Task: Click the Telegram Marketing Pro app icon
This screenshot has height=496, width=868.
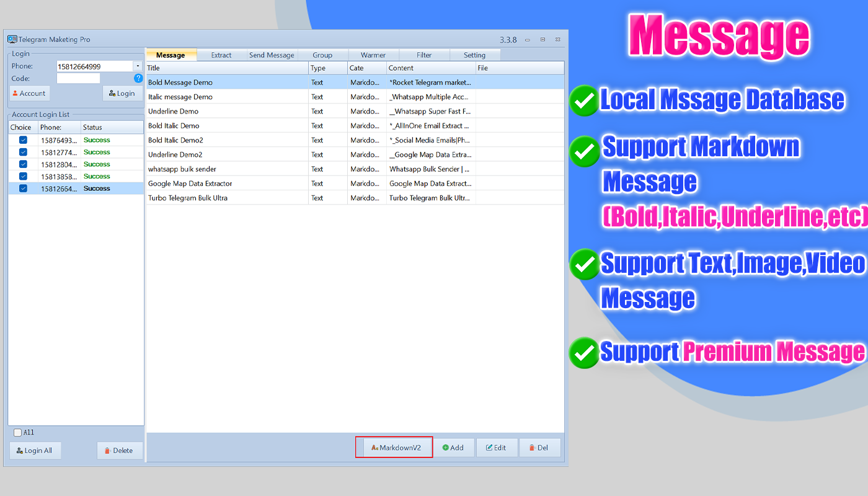Action: (x=12, y=39)
